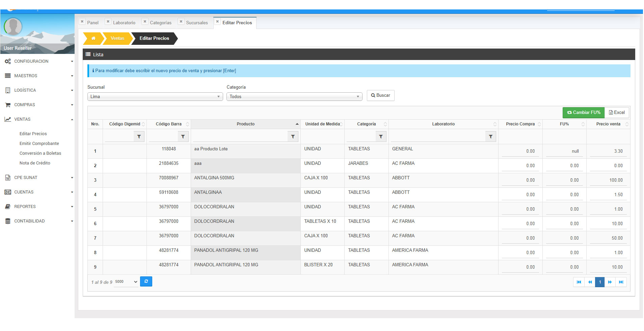Click the Contabilidad database icon
The height and width of the screenshot is (331, 644).
8,221
